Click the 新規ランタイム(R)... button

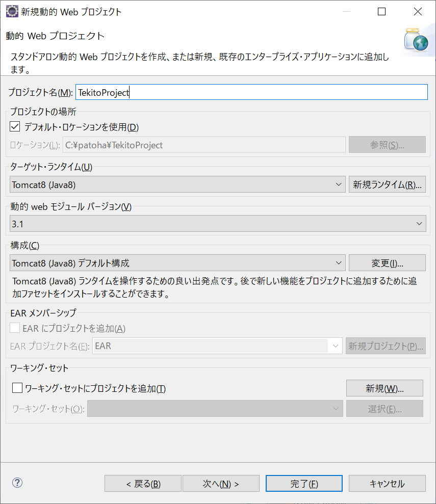pos(387,184)
